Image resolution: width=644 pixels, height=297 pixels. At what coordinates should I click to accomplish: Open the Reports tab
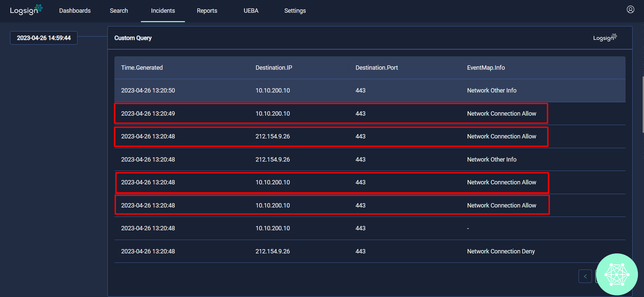coord(207,11)
